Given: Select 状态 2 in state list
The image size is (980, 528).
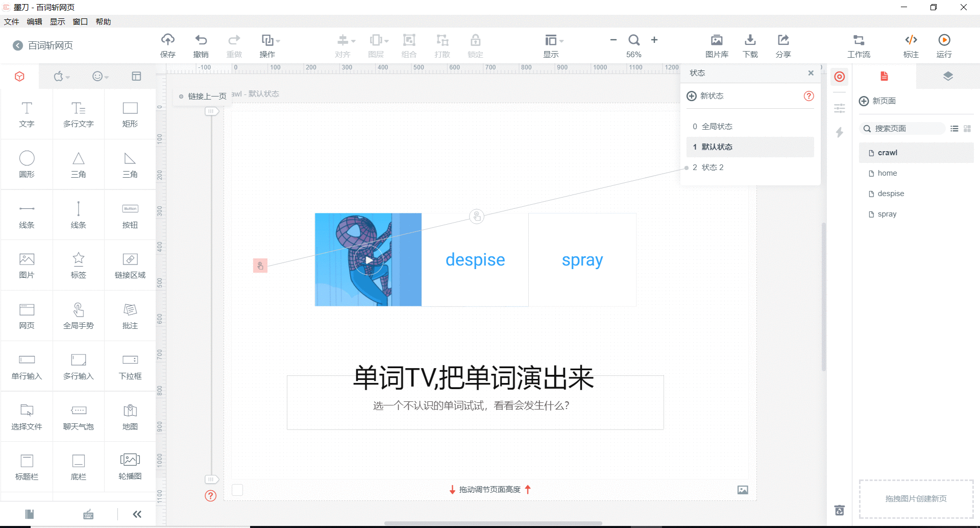Looking at the screenshot, I should pyautogui.click(x=750, y=167).
